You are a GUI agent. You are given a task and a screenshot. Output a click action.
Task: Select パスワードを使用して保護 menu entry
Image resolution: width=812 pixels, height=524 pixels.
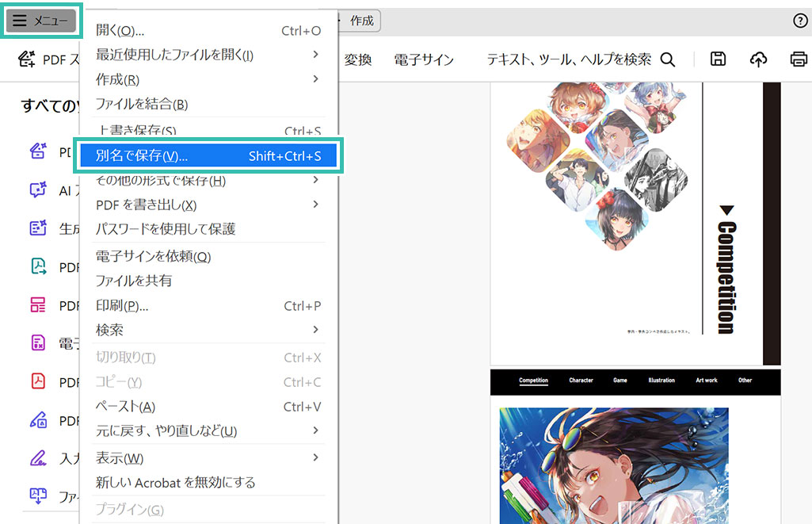tap(166, 229)
